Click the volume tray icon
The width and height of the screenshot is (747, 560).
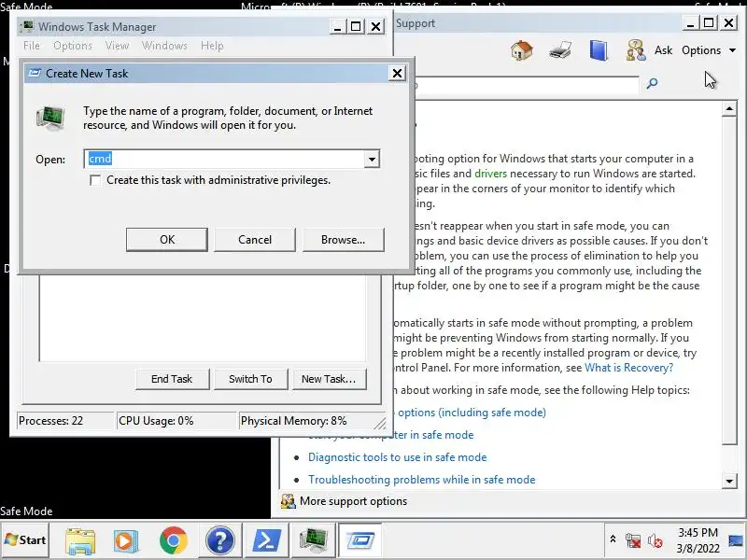(655, 540)
